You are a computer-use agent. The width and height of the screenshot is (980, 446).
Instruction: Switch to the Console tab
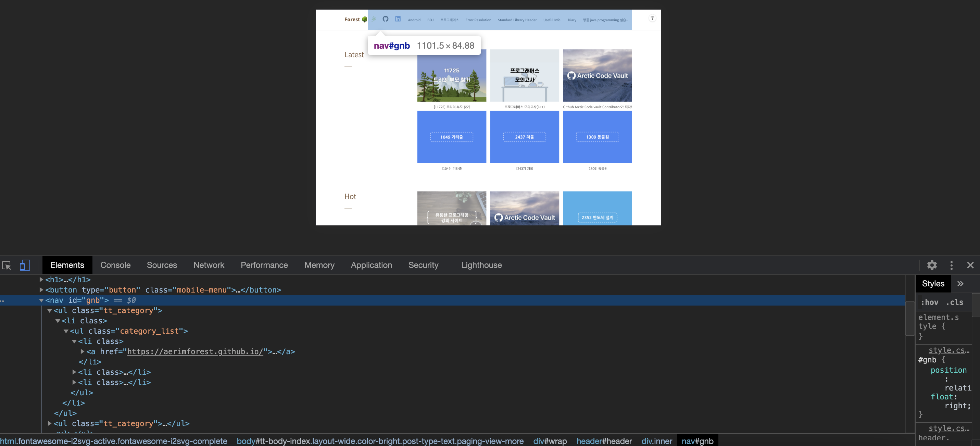pyautogui.click(x=115, y=265)
